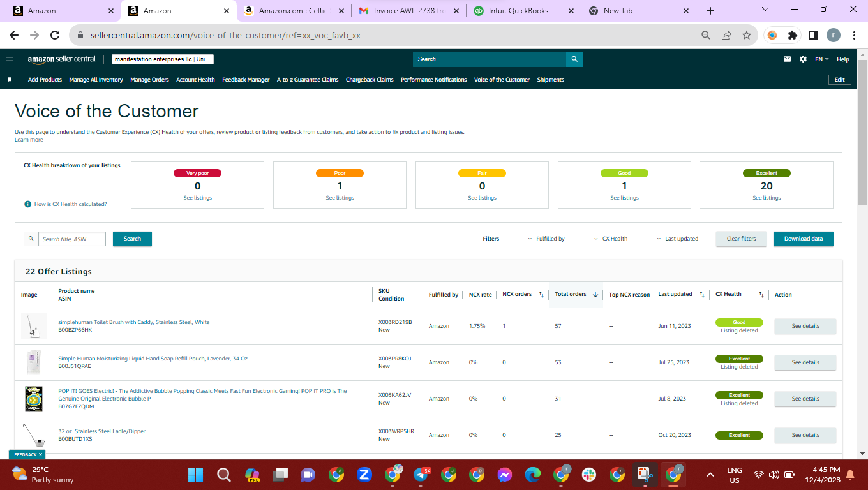Screen dimensions: 868x490
Task: Open the Chrome profile avatar menu
Action: (x=834, y=35)
